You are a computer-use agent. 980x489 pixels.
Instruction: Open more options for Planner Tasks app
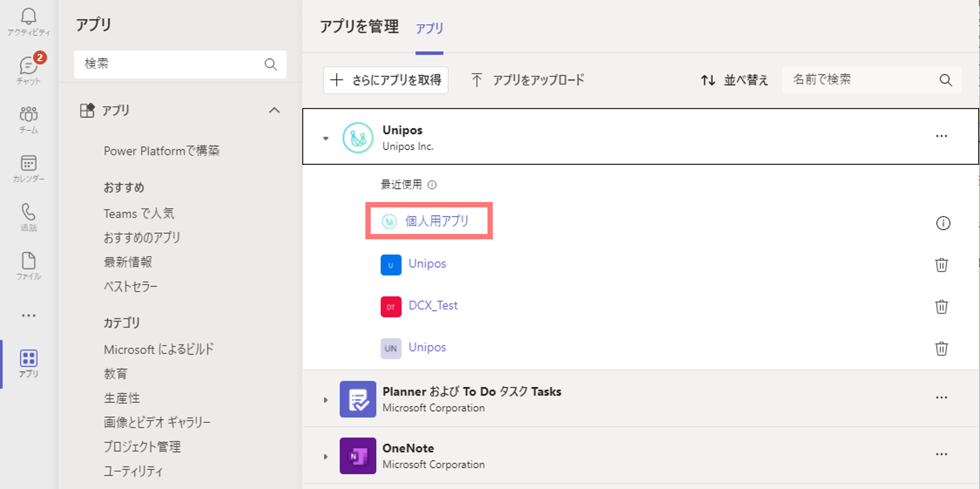click(x=941, y=398)
